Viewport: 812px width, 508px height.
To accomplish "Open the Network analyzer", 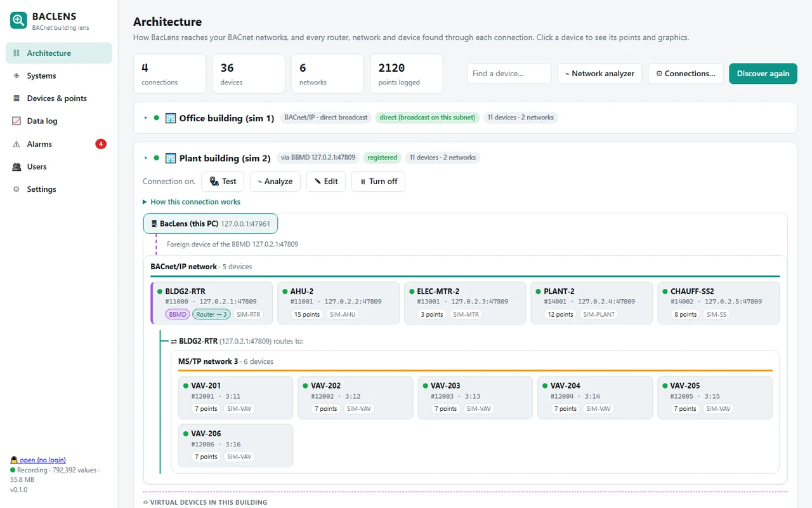I will pos(600,74).
